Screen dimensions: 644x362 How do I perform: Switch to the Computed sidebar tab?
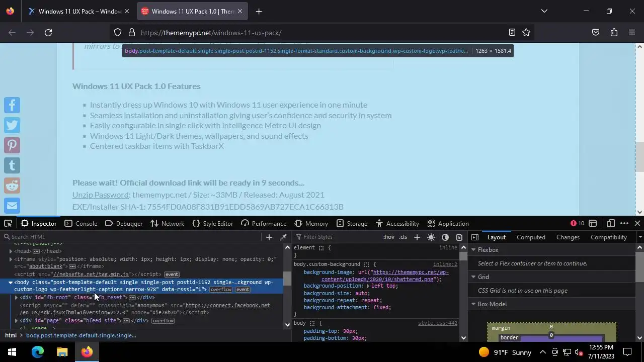click(531, 237)
